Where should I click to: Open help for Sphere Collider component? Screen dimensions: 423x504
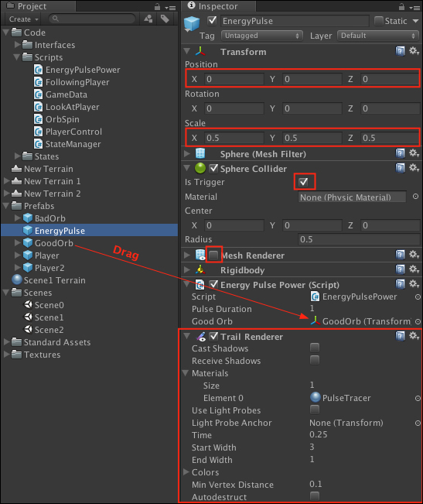(x=400, y=168)
